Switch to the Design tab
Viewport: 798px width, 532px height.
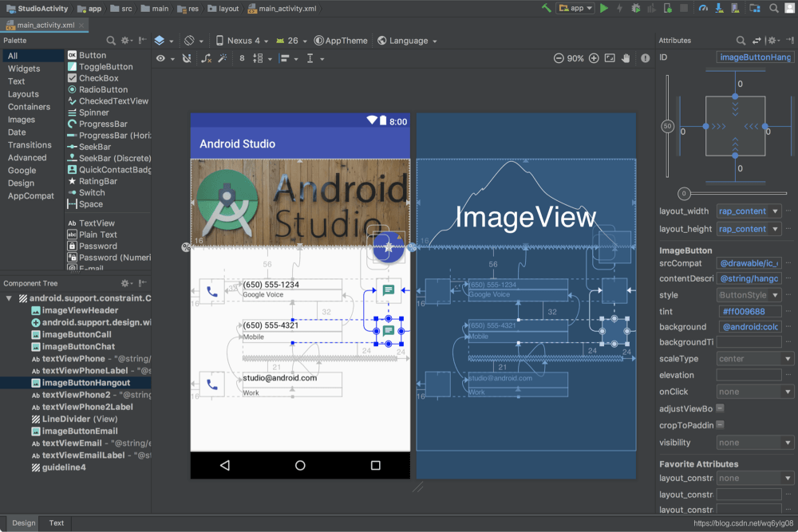24,523
